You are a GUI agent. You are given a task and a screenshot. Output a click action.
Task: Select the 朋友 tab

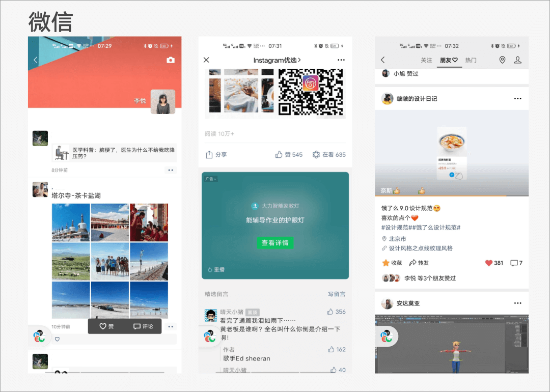point(449,60)
